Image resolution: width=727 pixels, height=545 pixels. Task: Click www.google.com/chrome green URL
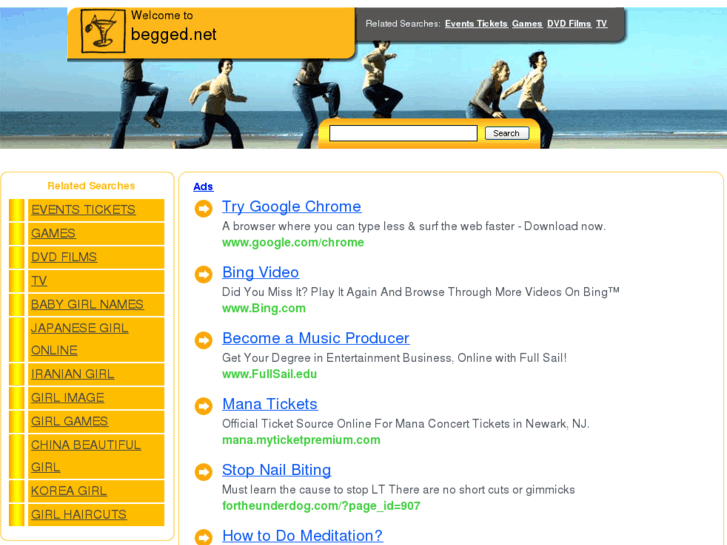293,243
